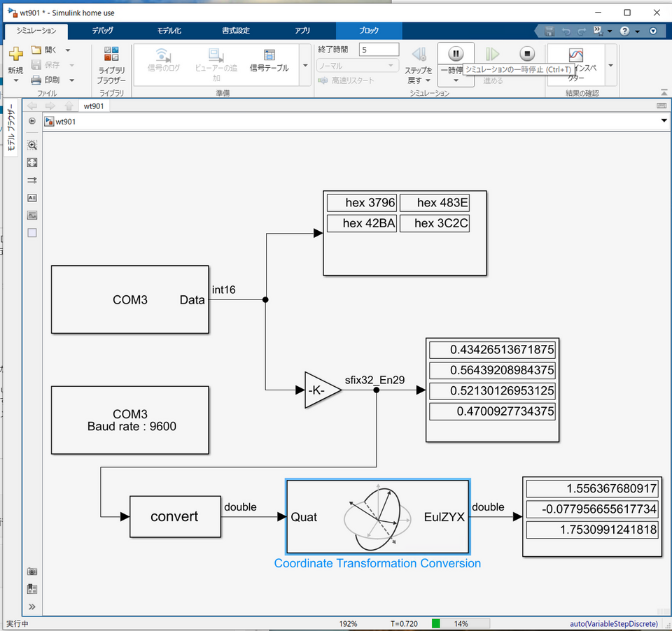This screenshot has width=672, height=631.
Task: Open the アプリ ribbon tab
Action: pos(302,31)
